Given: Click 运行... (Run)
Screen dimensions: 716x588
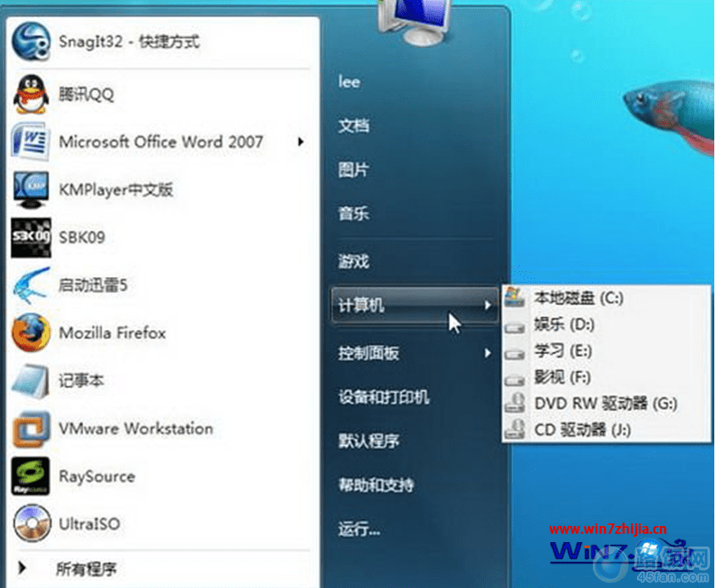Looking at the screenshot, I should click(359, 529).
